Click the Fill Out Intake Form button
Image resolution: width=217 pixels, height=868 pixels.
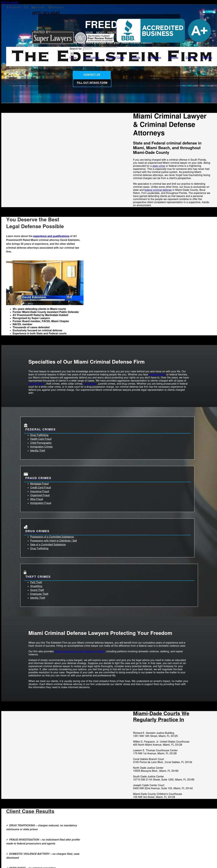coord(92,82)
